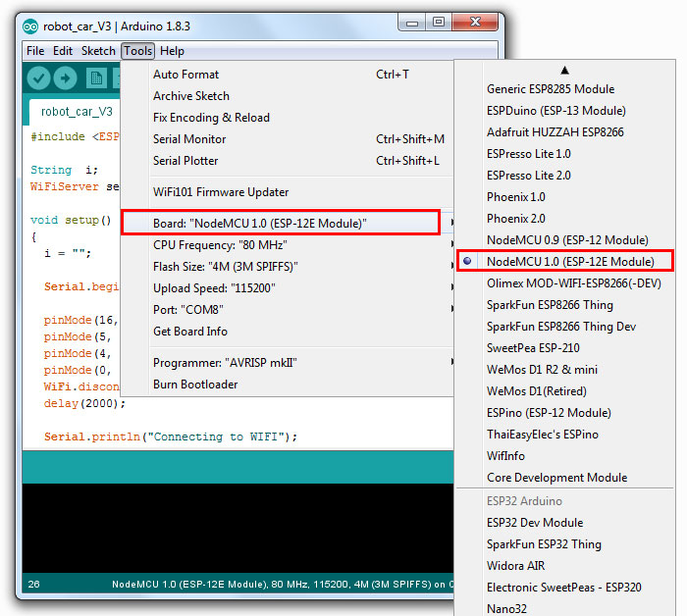Select SparkFun ESP8266 Thing board
The width and height of the screenshot is (687, 616).
(x=565, y=305)
